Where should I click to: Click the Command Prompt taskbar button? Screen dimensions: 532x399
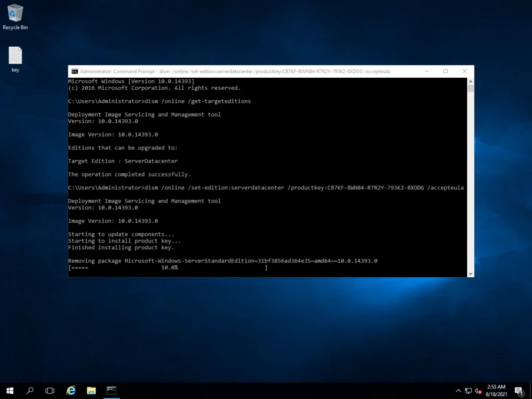pyautogui.click(x=112, y=391)
